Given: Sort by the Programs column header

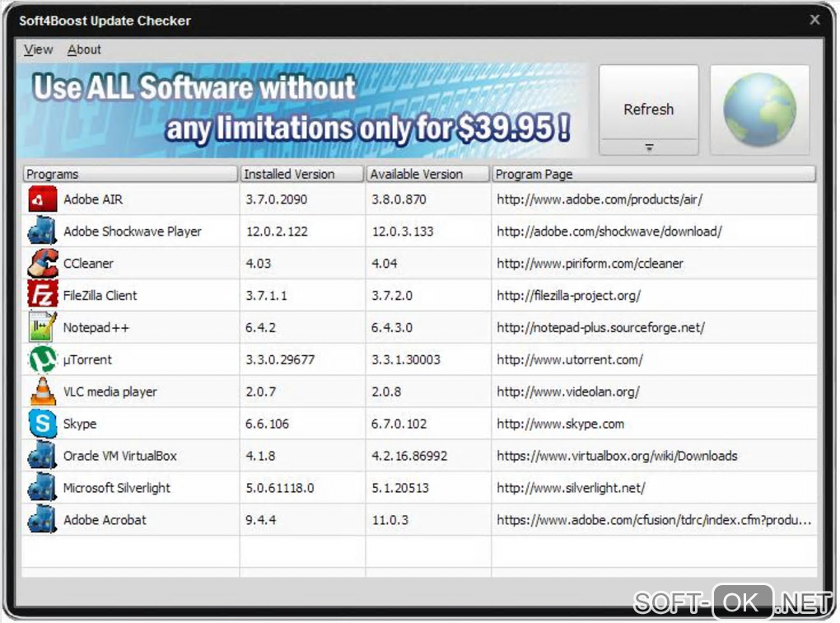Looking at the screenshot, I should pos(130,174).
